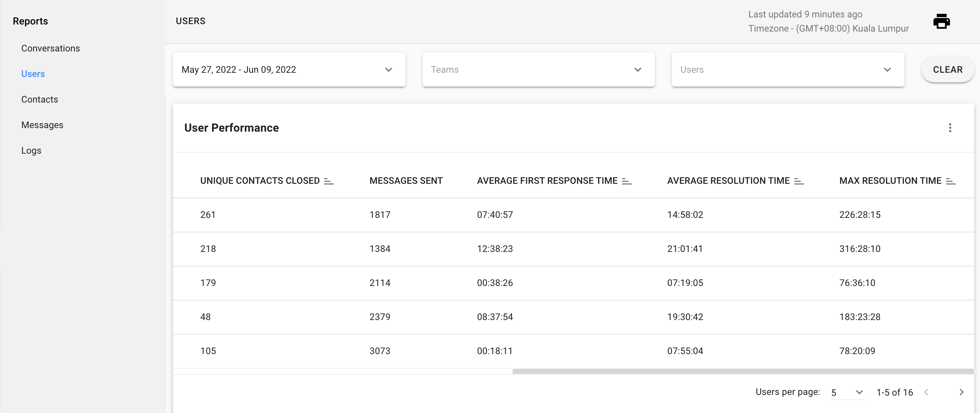Click resolution time 19:30:42
This screenshot has width=980, height=413.
685,317
